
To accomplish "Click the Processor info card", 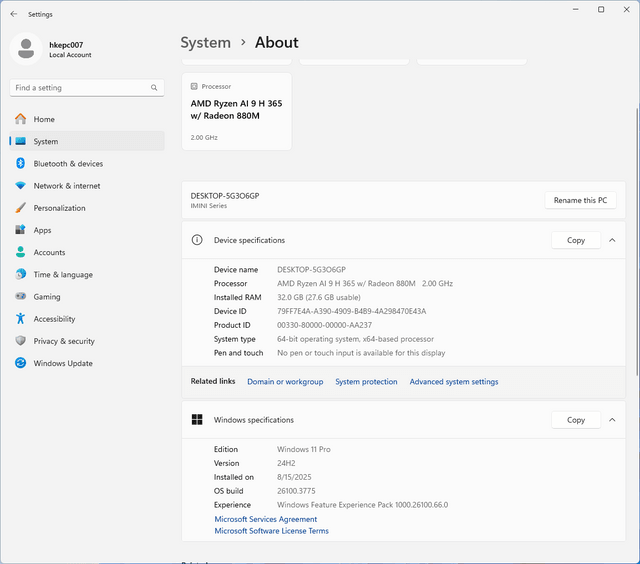I will point(237,111).
